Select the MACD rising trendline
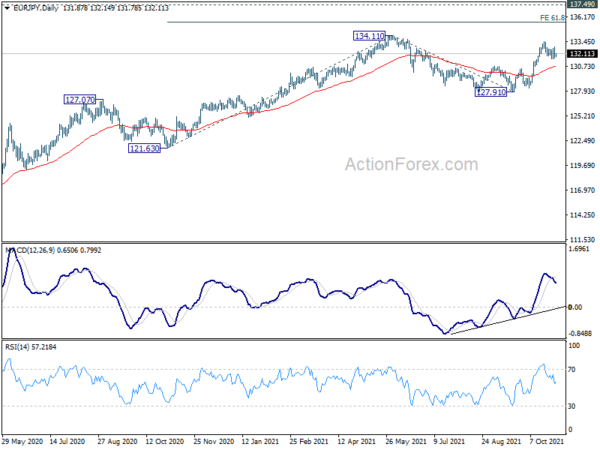 click(508, 320)
